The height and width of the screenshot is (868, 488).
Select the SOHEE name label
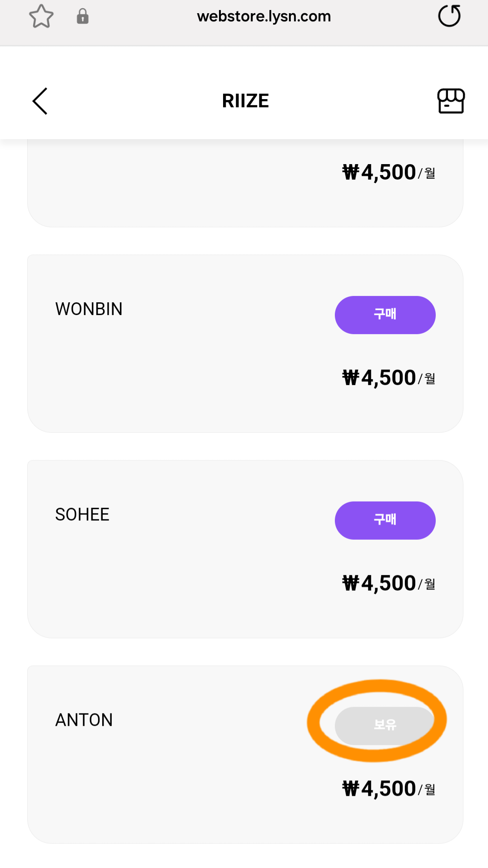(82, 515)
